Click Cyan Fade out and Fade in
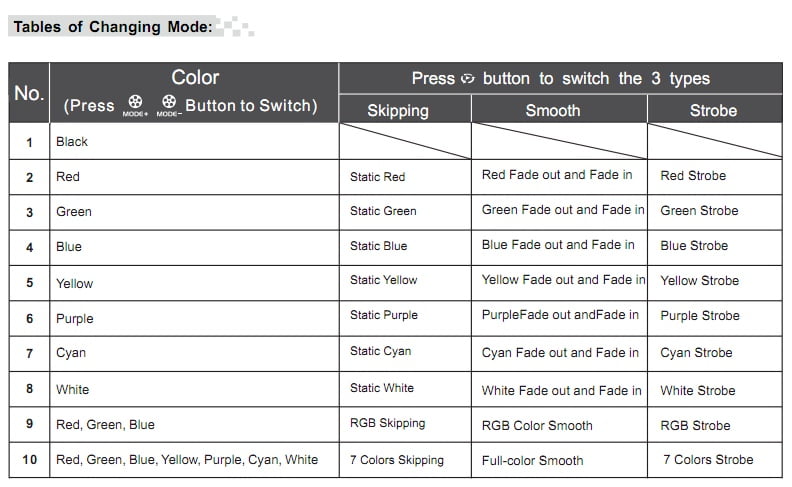This screenshot has width=792, height=487. 560,353
